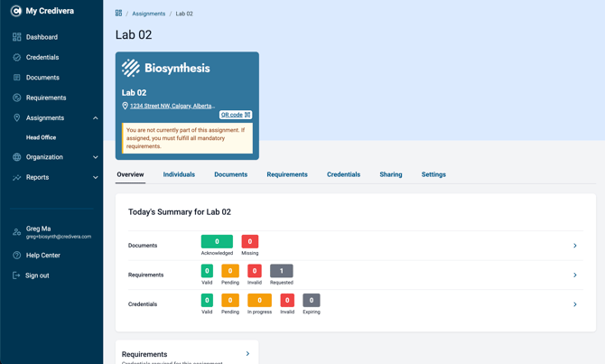Click the Invalid credentials red badge
Viewport: 605px width, 364px height.
(x=287, y=300)
